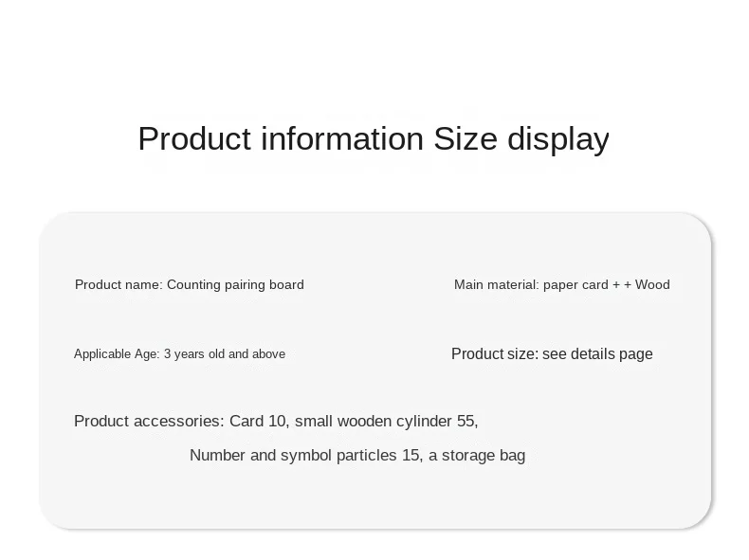This screenshot has height=560, width=749.
Task: Select "3 years old and above" text
Action: coord(225,354)
